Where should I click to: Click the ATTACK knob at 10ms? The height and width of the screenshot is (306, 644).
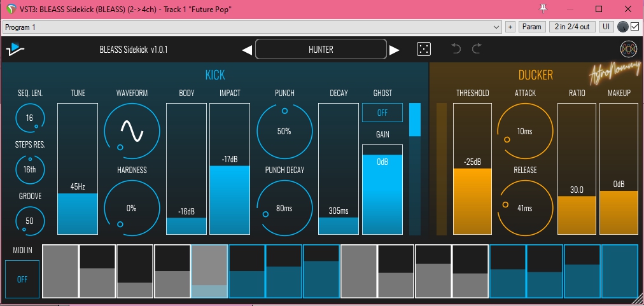(x=525, y=131)
